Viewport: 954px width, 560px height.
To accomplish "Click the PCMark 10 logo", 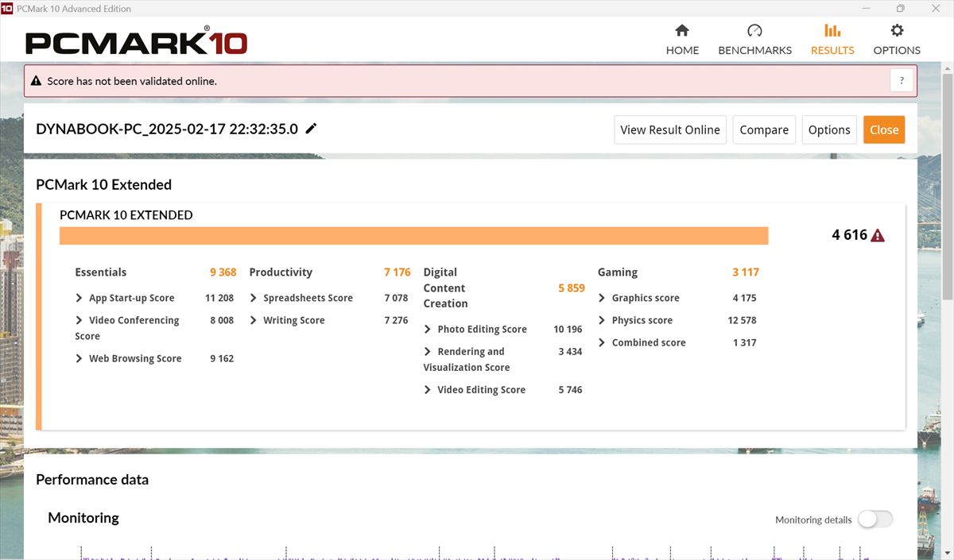I will tap(136, 42).
